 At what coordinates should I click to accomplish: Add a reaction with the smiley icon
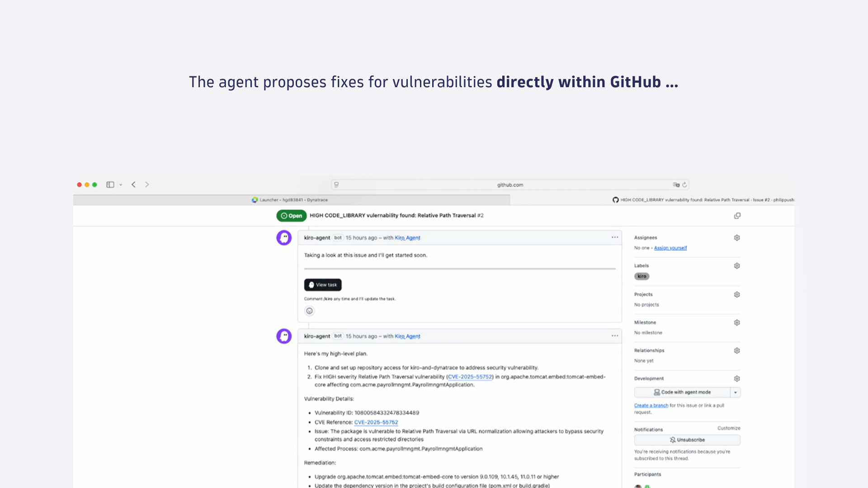point(309,310)
